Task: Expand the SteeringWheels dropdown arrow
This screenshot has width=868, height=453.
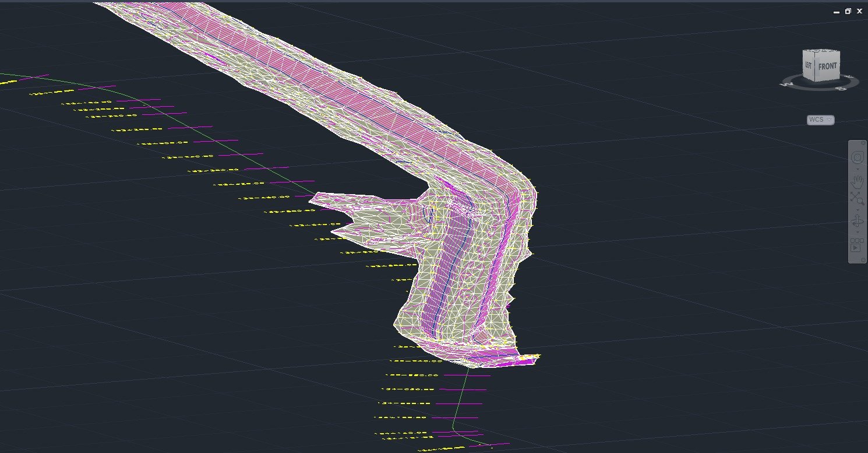Action: 857,169
